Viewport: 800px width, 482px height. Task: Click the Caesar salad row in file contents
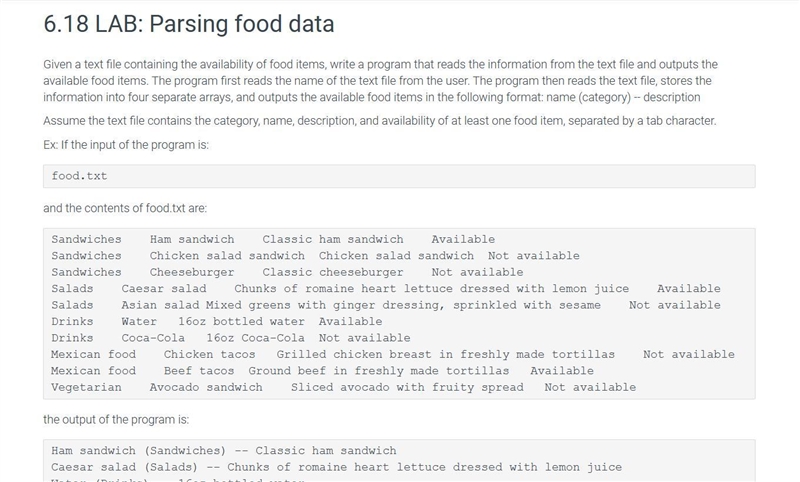[386, 289]
